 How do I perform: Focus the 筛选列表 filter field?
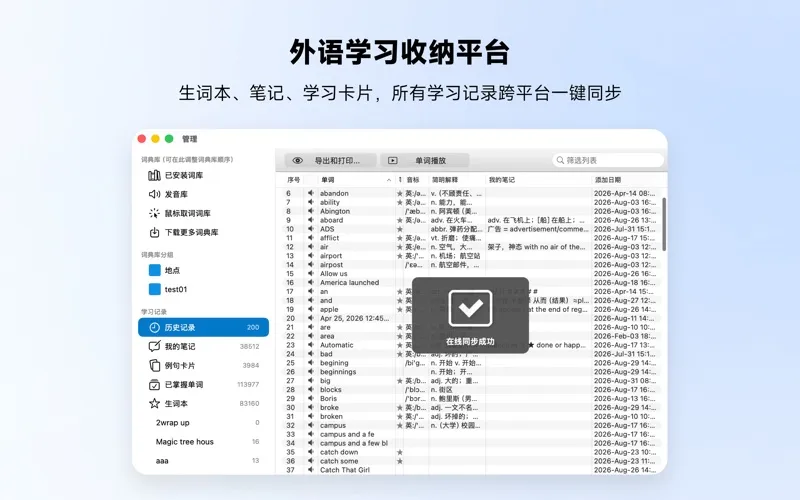[608, 160]
